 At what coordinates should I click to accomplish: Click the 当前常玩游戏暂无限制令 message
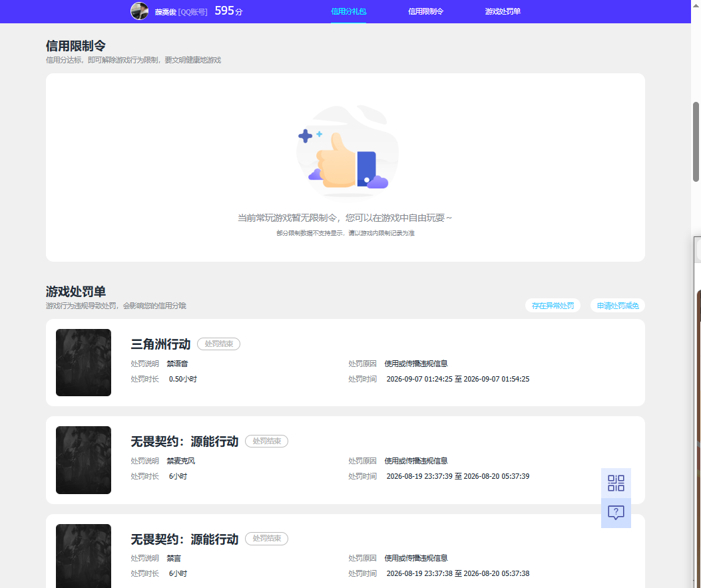345,218
